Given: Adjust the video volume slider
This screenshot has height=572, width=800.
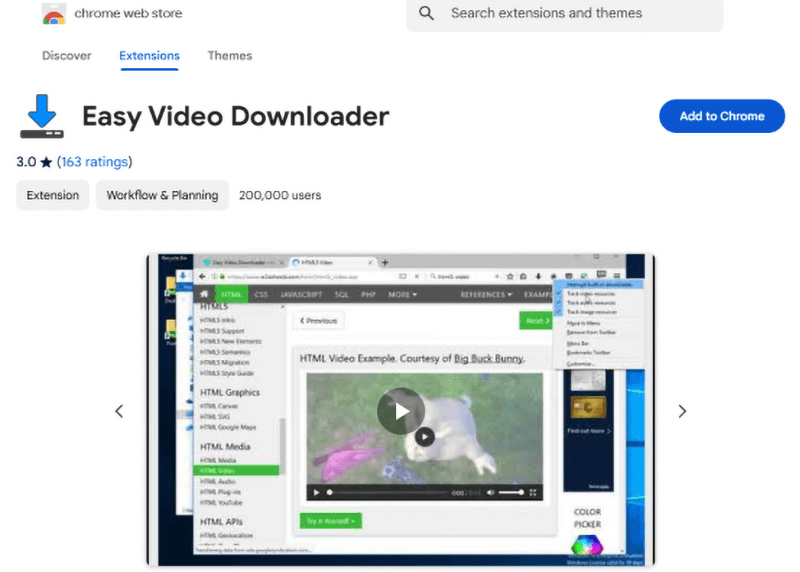Looking at the screenshot, I should [511, 492].
